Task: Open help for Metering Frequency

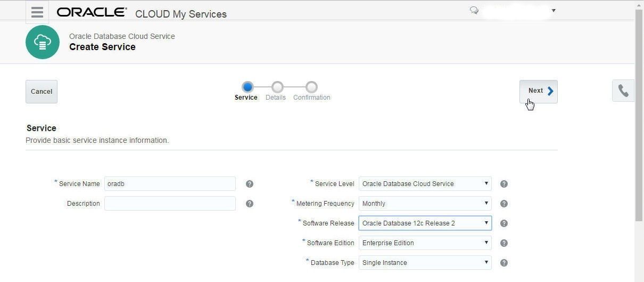Action: (504, 204)
